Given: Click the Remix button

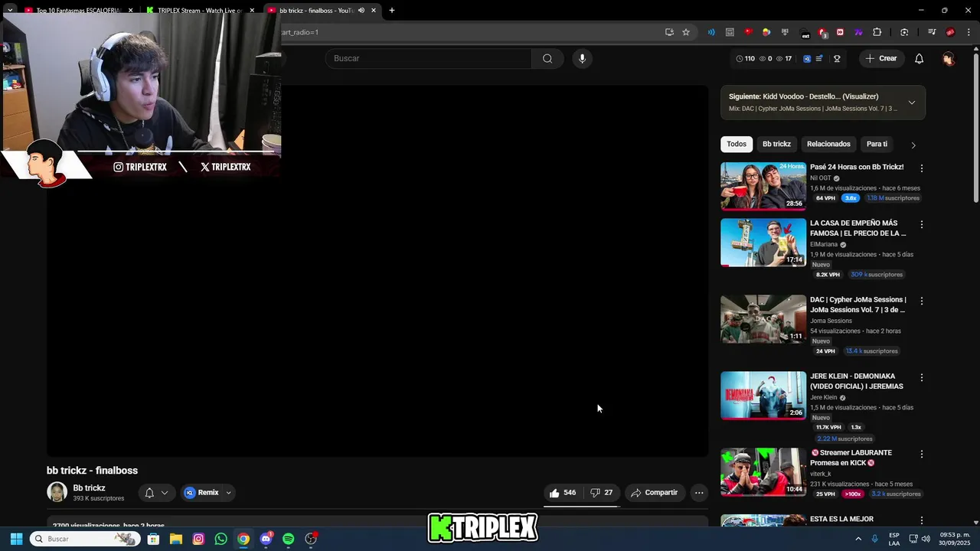Looking at the screenshot, I should point(202,493).
